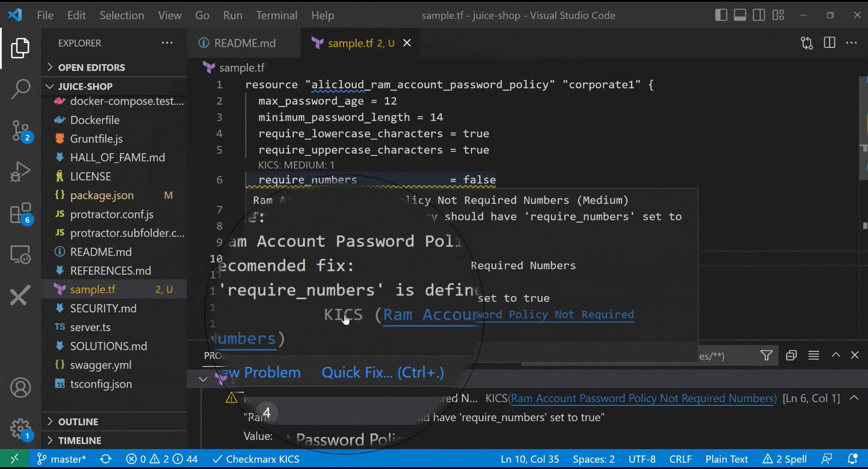
Task: Synchronize changes using the status bar sync icon
Action: coord(105,459)
